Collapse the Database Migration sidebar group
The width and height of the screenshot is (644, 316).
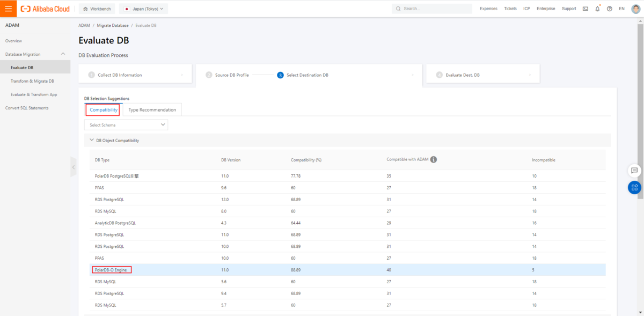63,54
